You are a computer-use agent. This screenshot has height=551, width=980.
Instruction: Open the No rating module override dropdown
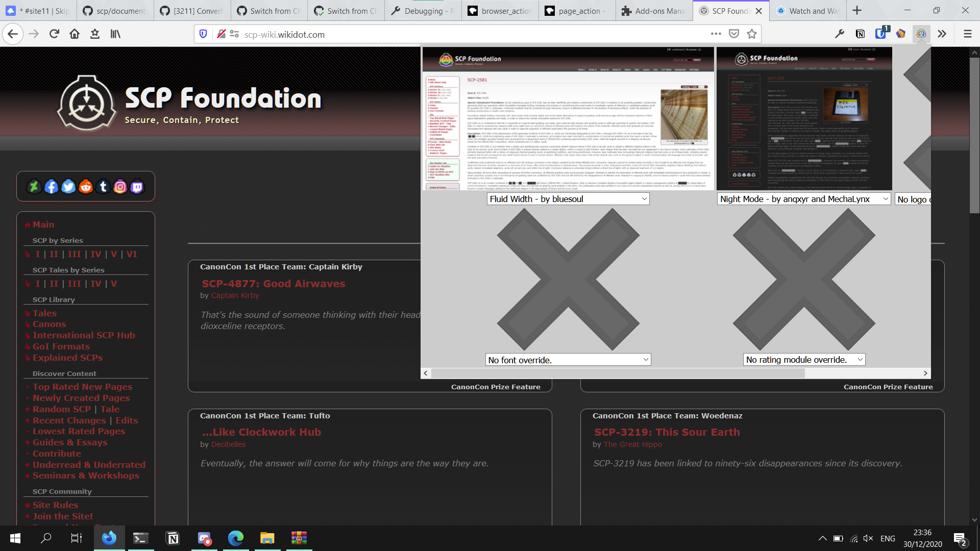[803, 360]
